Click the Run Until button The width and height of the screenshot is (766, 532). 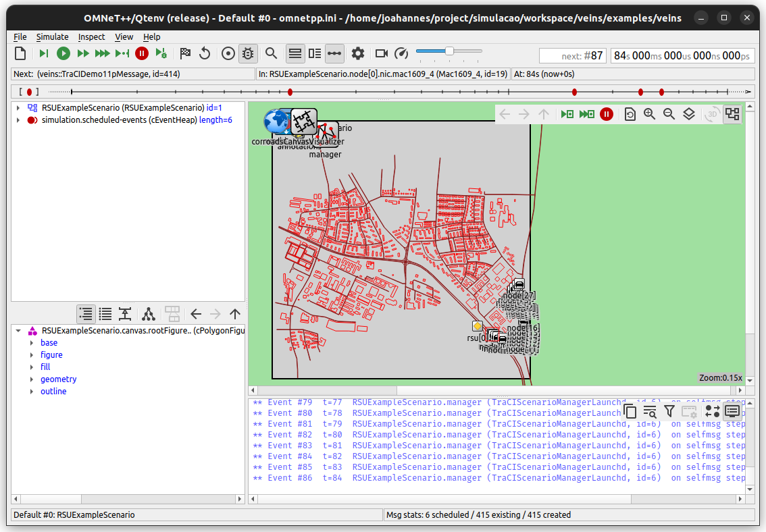click(122, 54)
